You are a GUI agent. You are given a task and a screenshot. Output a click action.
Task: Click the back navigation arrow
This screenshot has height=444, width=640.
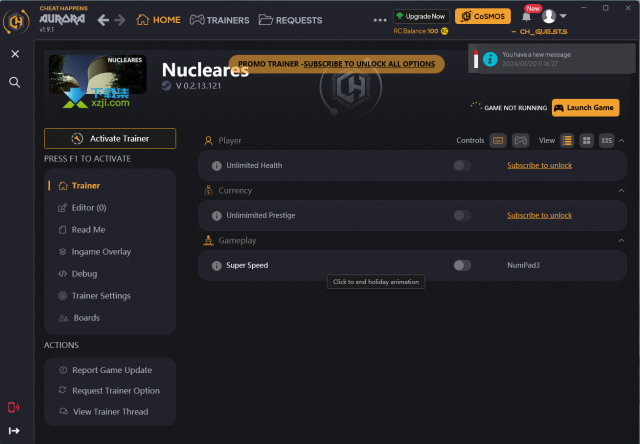[103, 19]
